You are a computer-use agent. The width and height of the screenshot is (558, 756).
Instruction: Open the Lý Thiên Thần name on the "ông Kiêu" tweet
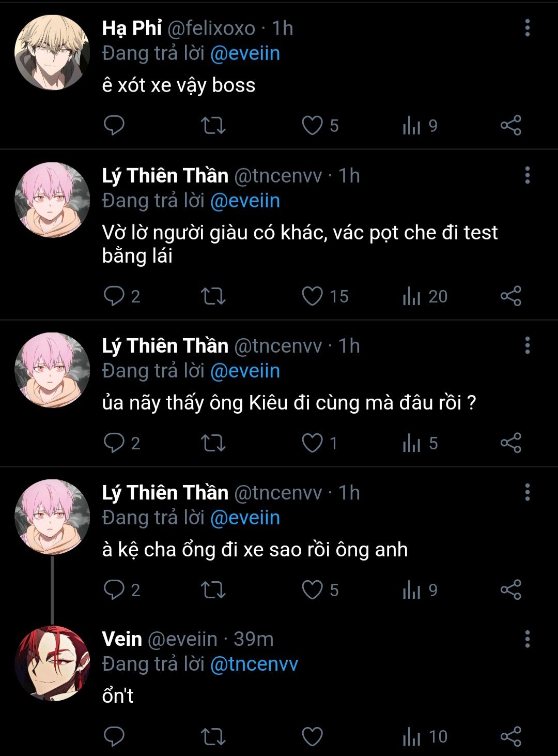pos(165,345)
